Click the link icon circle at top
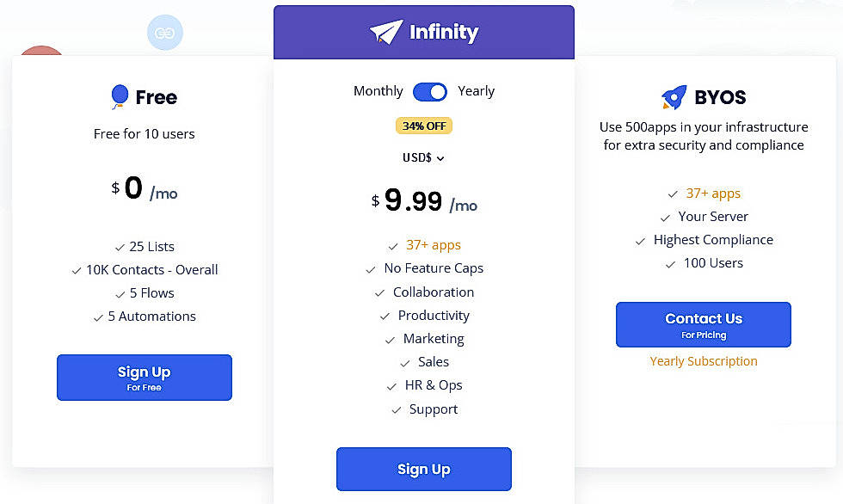843x504 pixels. [164, 33]
